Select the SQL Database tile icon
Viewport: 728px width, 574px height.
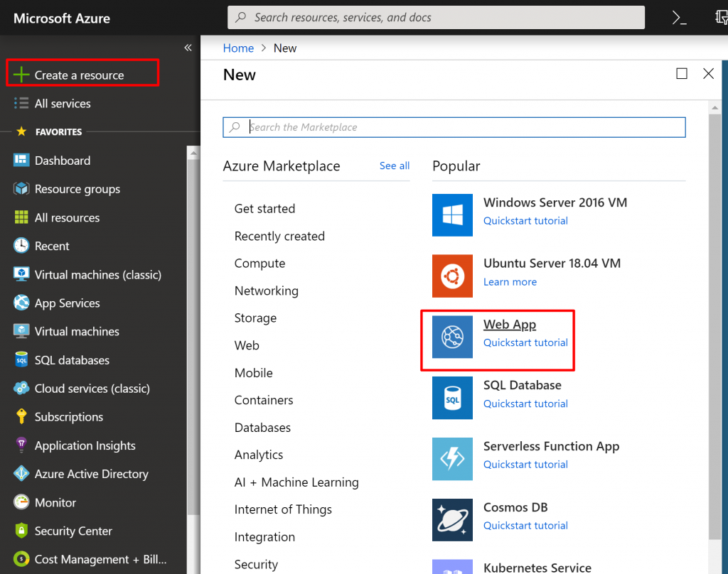(x=452, y=398)
